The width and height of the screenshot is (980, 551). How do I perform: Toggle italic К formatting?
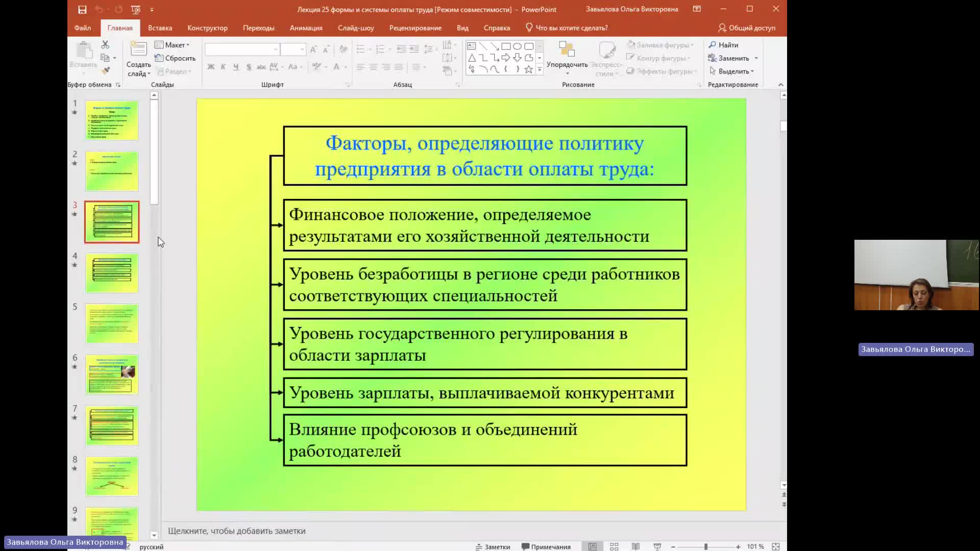click(x=223, y=67)
